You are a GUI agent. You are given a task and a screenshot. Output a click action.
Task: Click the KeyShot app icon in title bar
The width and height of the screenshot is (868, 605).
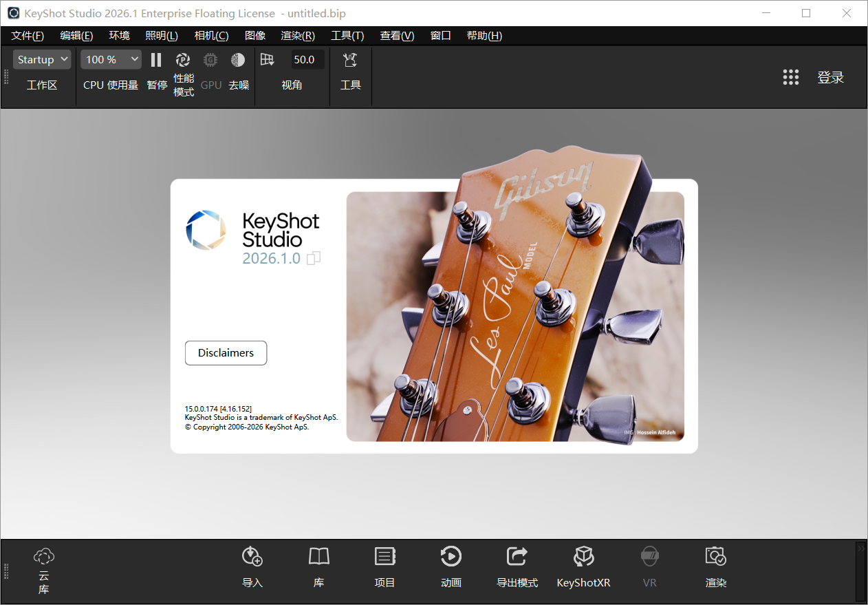14,13
